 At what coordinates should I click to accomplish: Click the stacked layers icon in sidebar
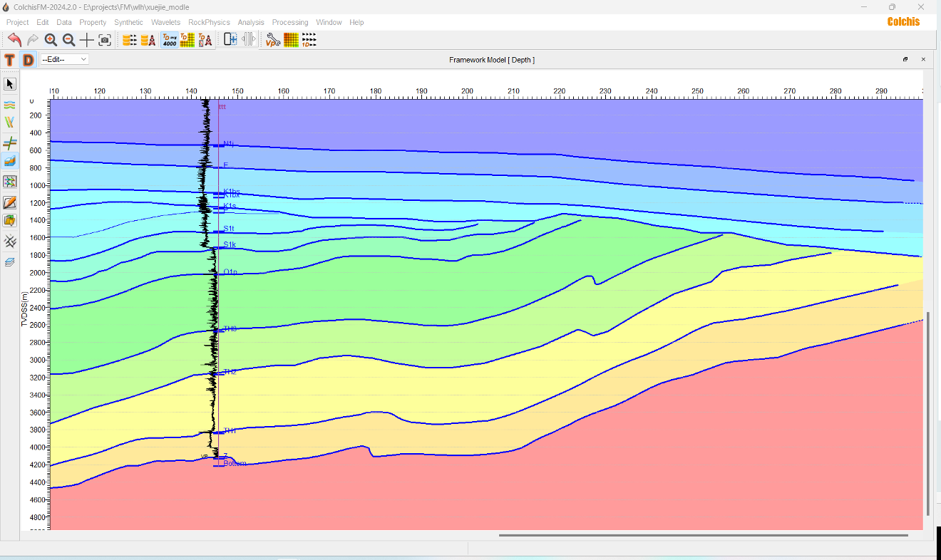[10, 261]
